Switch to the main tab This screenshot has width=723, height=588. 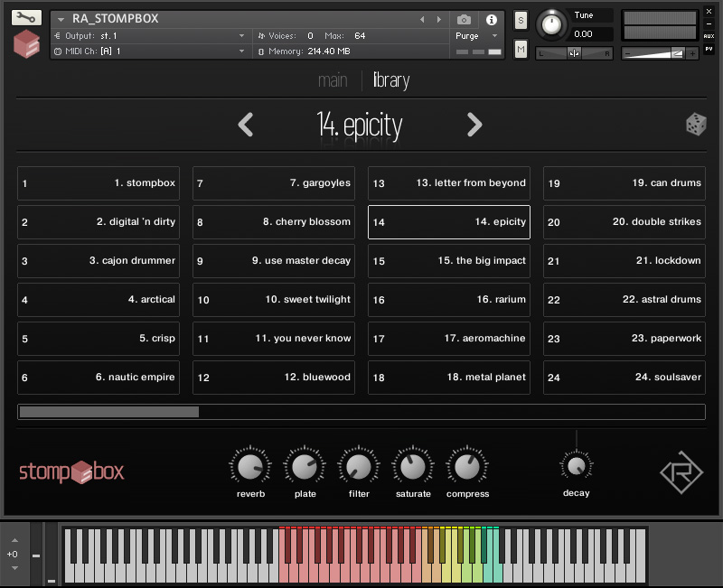[x=333, y=80]
